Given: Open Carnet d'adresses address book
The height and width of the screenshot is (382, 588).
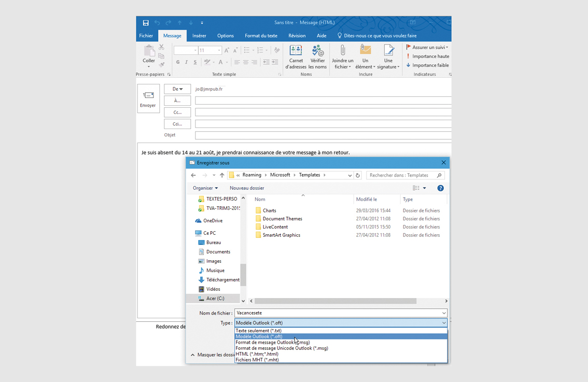Looking at the screenshot, I should click(x=296, y=56).
